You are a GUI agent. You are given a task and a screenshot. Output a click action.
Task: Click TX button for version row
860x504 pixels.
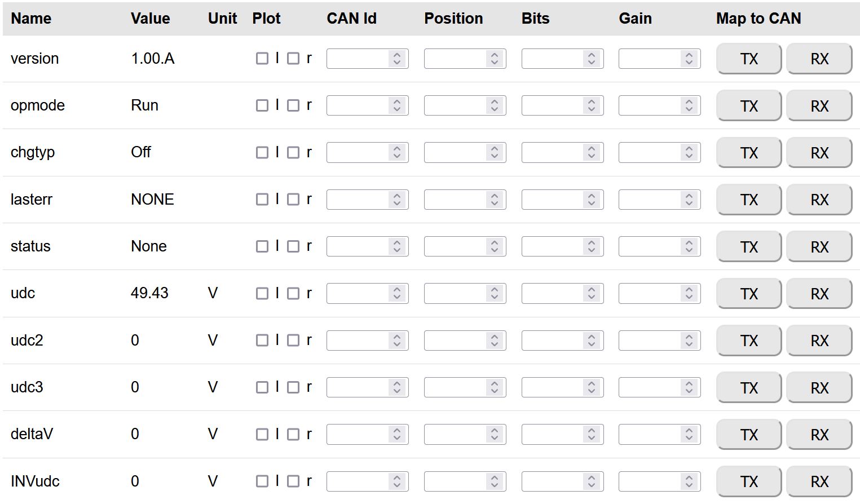point(748,59)
